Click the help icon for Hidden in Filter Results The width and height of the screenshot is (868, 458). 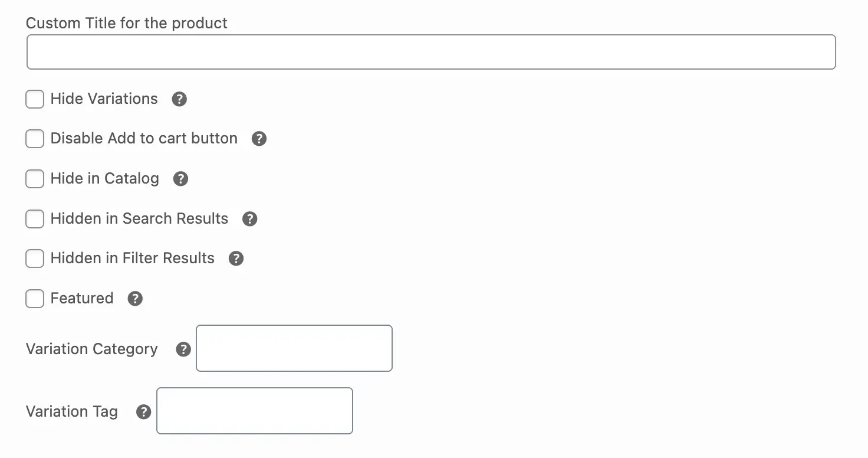tap(236, 259)
